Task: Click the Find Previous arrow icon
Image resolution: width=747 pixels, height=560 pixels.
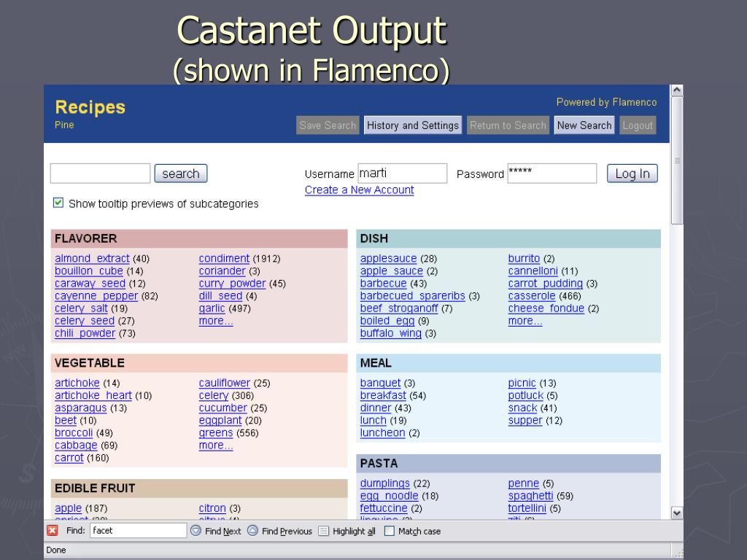Action: click(x=252, y=531)
